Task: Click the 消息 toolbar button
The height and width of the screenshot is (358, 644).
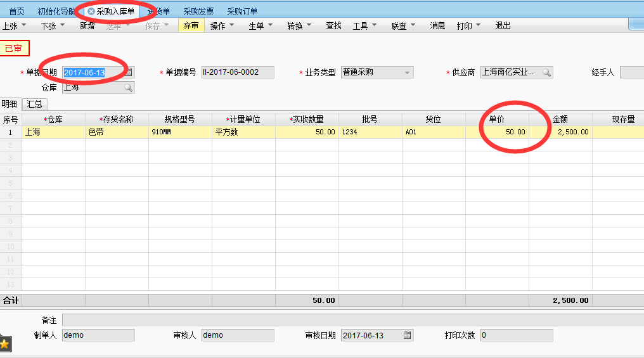Action: 437,26
